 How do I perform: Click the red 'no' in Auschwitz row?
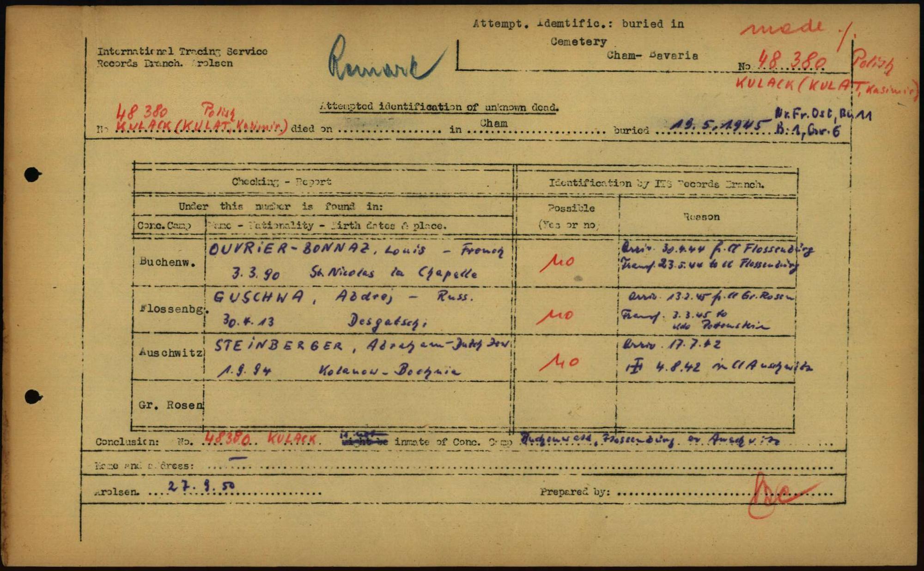click(x=559, y=362)
